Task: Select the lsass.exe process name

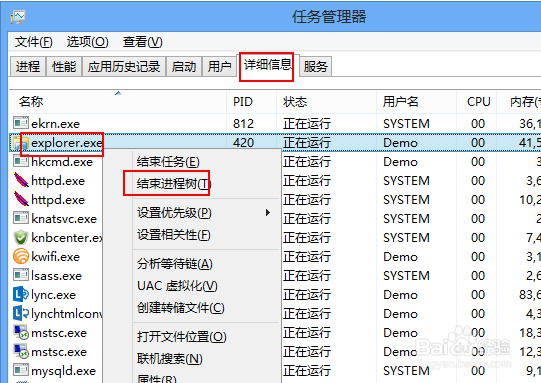Action: tap(56, 275)
